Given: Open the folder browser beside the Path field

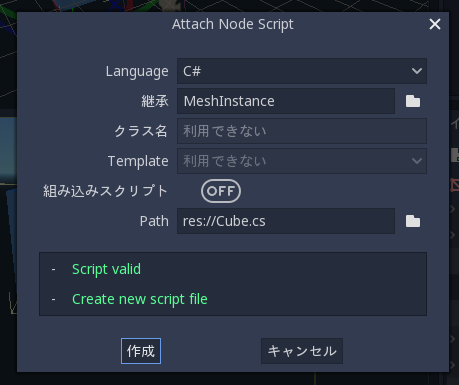Looking at the screenshot, I should tap(413, 221).
